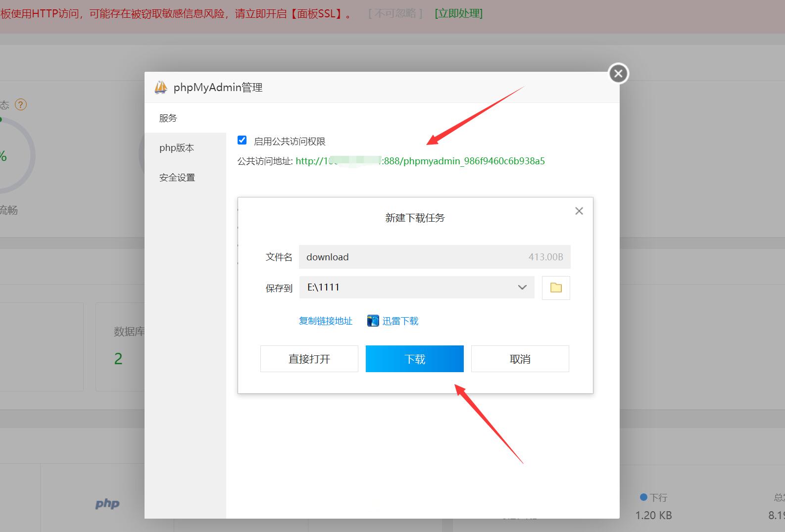This screenshot has width=785, height=532.
Task: Click the 下行 traffic indicator
Action: tap(653, 497)
